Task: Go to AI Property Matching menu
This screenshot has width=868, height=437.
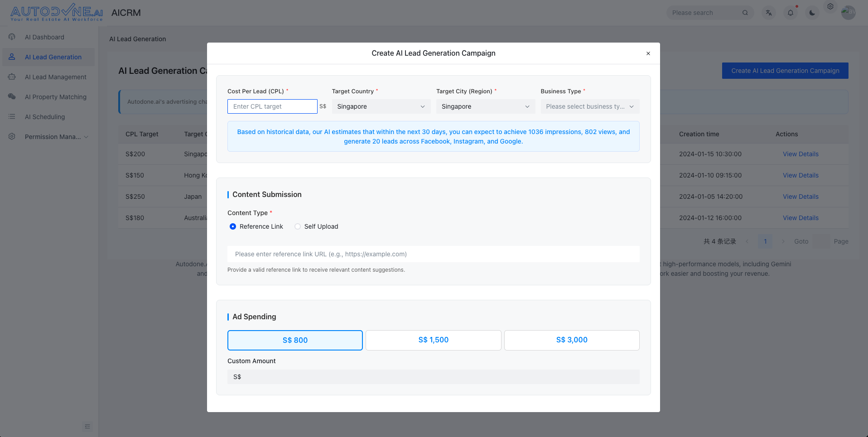Action: [55, 97]
